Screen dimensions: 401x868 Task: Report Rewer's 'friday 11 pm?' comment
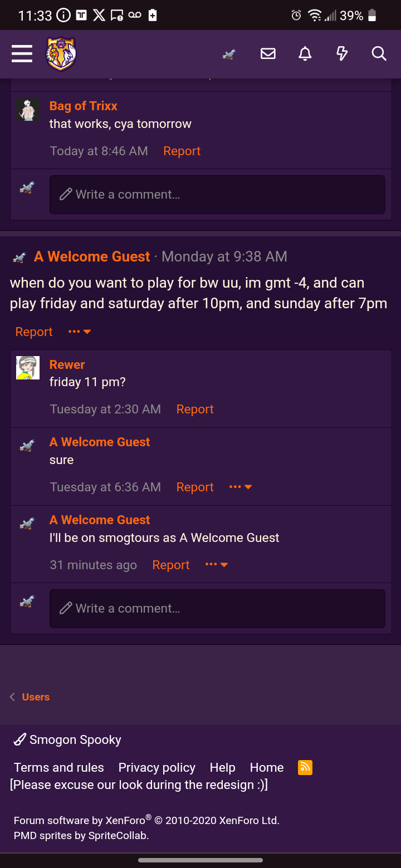tap(195, 409)
